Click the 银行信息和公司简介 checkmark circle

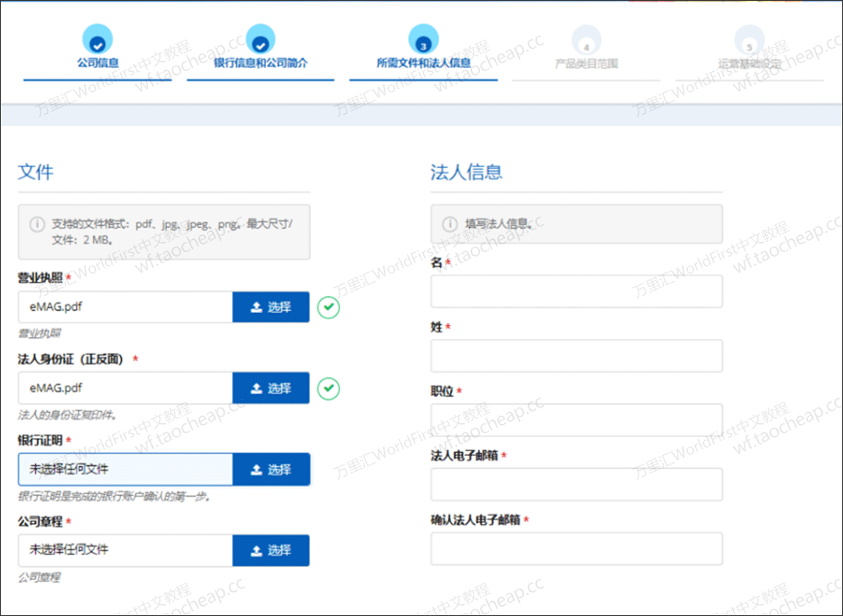261,39
